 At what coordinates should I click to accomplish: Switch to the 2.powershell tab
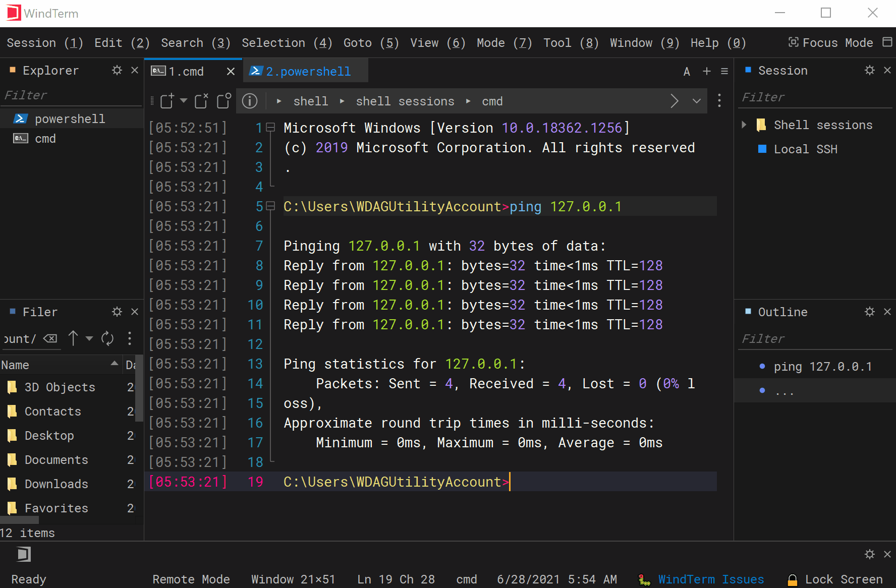point(306,71)
